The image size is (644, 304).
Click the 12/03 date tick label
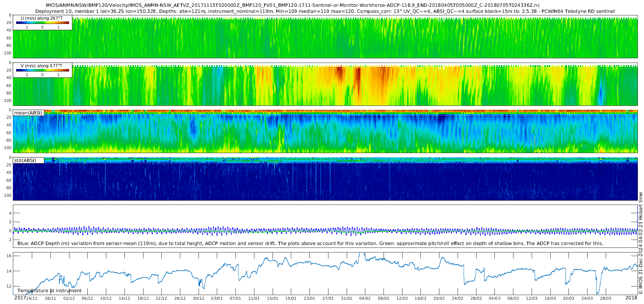coord(532,298)
